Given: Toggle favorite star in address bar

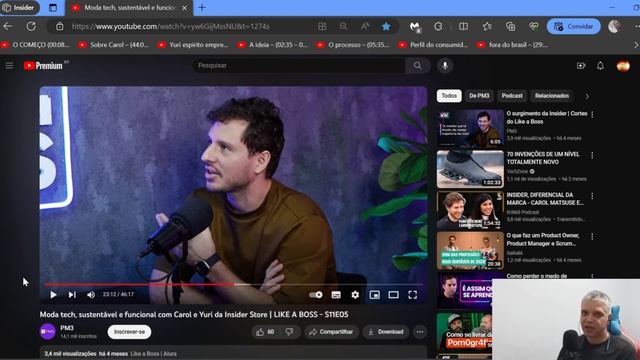Looking at the screenshot, I should (x=386, y=27).
